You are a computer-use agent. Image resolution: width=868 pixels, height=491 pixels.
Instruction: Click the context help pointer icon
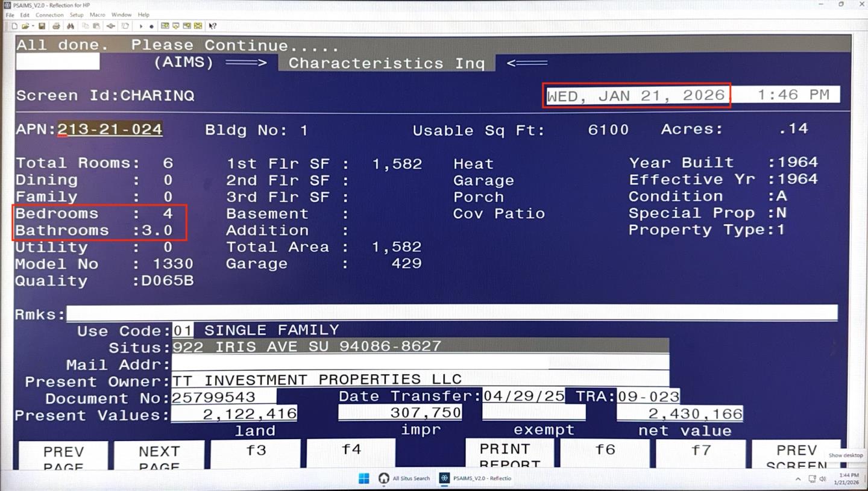[212, 27]
